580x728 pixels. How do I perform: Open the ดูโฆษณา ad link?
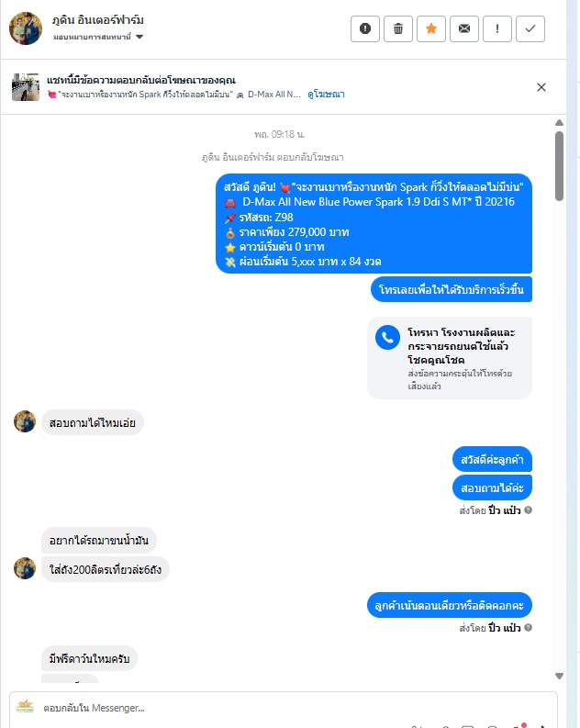pos(326,95)
